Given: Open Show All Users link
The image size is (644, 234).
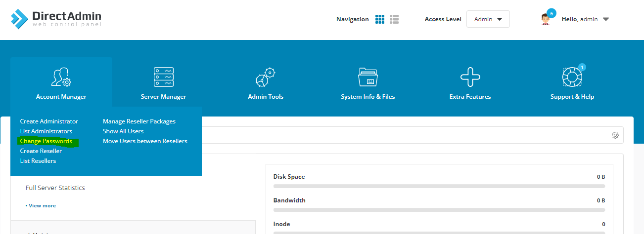Looking at the screenshot, I should 123,131.
